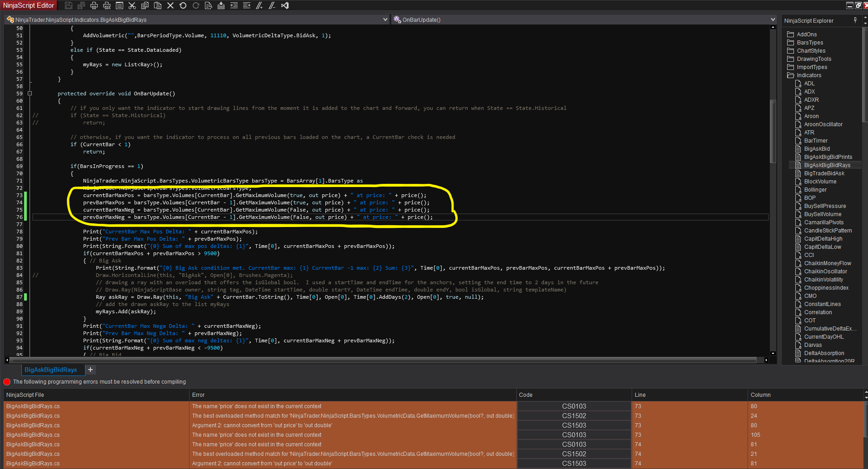This screenshot has width=868, height=469.
Task: Click the Undo arrow icon
Action: click(183, 5)
